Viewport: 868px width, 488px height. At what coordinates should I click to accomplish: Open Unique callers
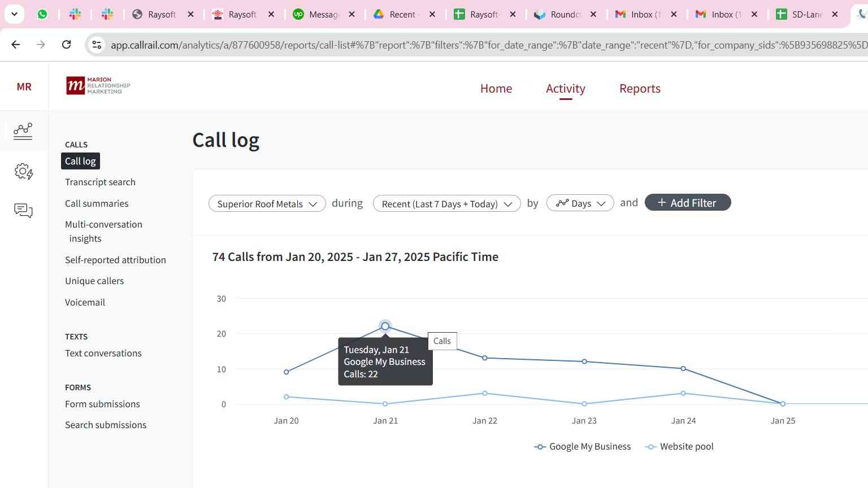[x=94, y=281]
